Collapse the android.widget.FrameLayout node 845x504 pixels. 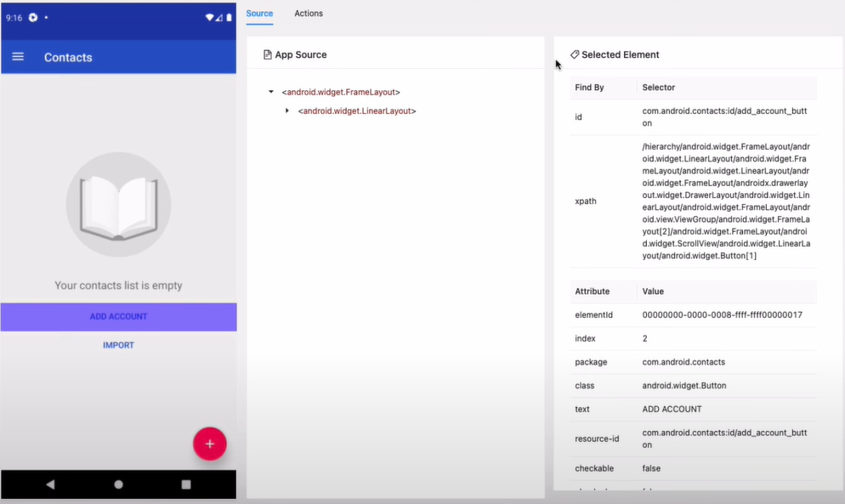(x=271, y=92)
